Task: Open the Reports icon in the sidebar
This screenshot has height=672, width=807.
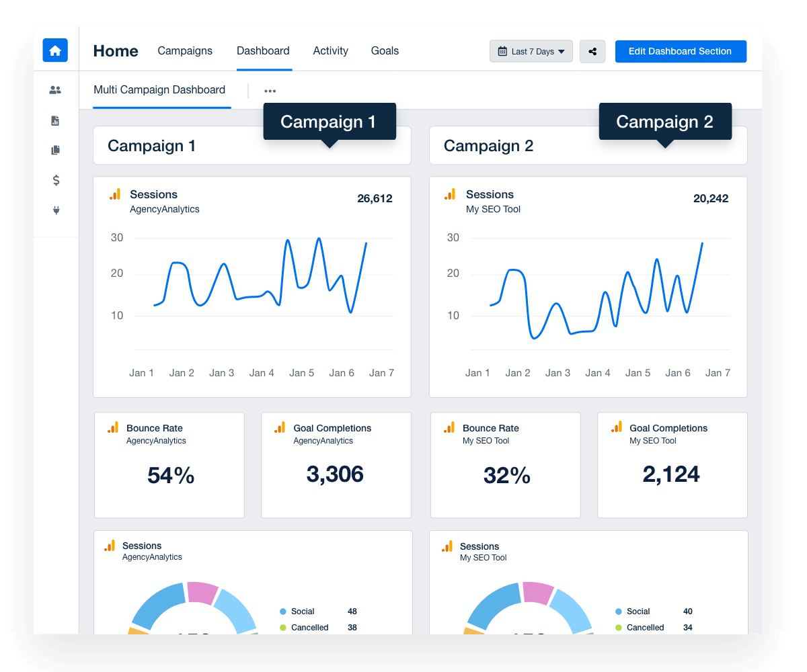Action: click(55, 120)
